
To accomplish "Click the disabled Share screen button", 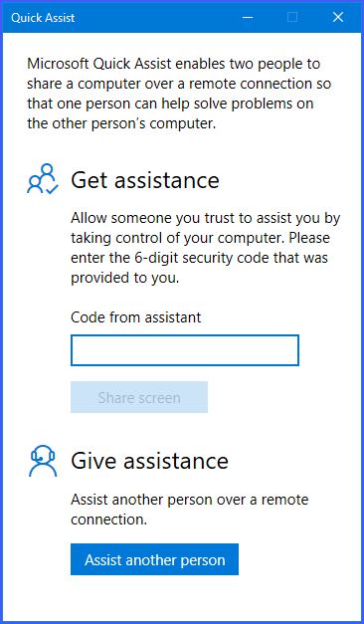I will pos(139,397).
